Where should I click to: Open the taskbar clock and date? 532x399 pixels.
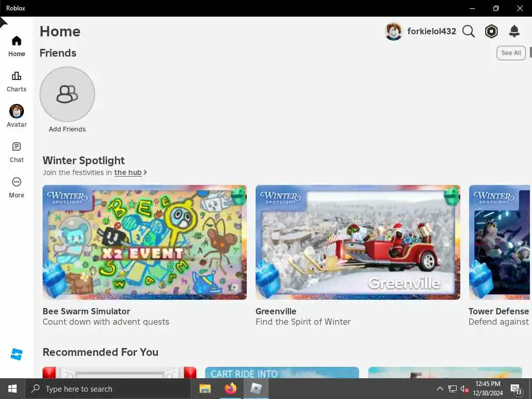tap(487, 389)
